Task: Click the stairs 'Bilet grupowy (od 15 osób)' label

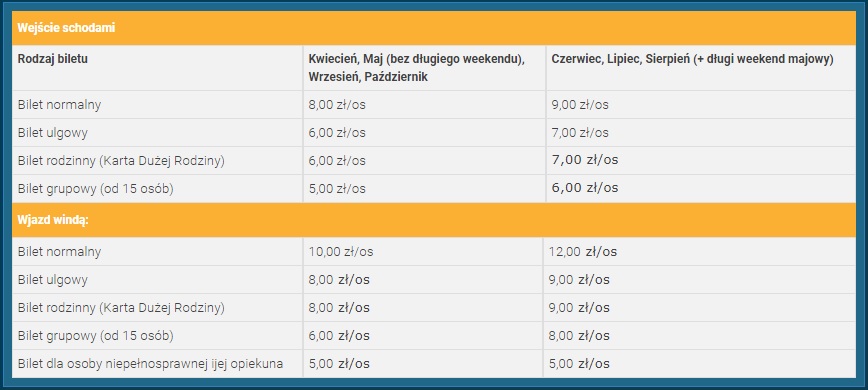Action: pyautogui.click(x=96, y=189)
